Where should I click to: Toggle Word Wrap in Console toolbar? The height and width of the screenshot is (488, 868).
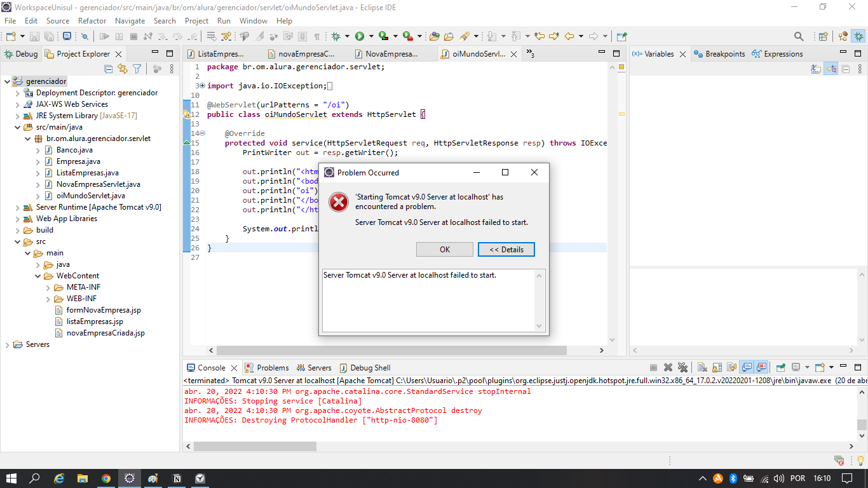pos(731,367)
